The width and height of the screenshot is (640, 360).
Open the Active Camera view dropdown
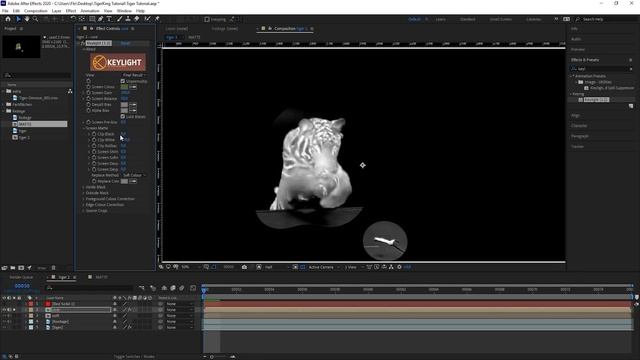click(323, 267)
